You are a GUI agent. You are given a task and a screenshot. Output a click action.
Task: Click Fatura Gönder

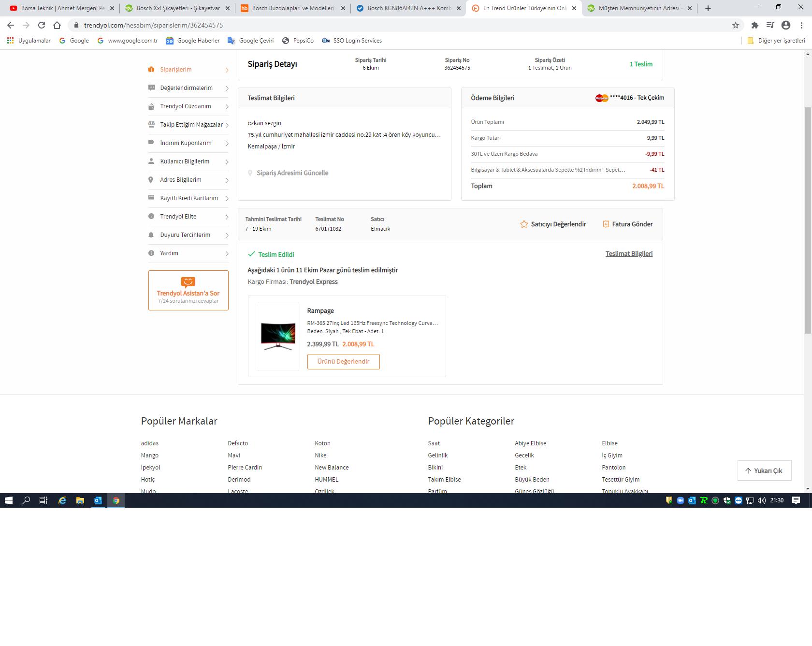628,224
